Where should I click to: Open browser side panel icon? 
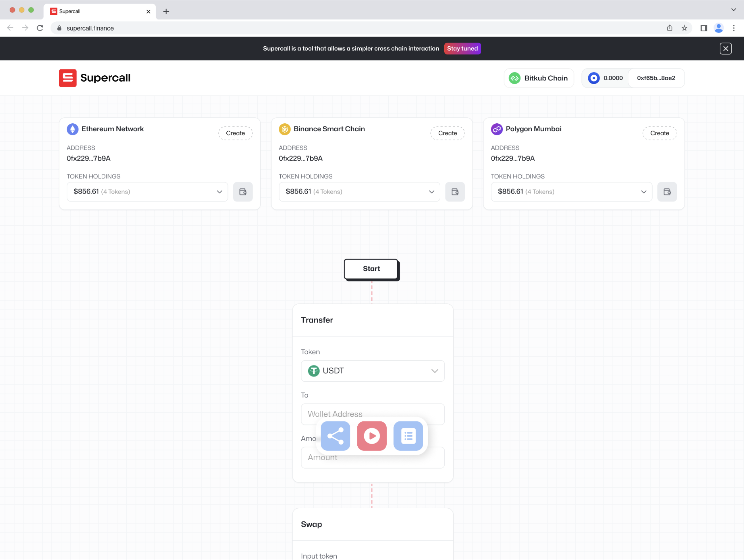(x=704, y=28)
